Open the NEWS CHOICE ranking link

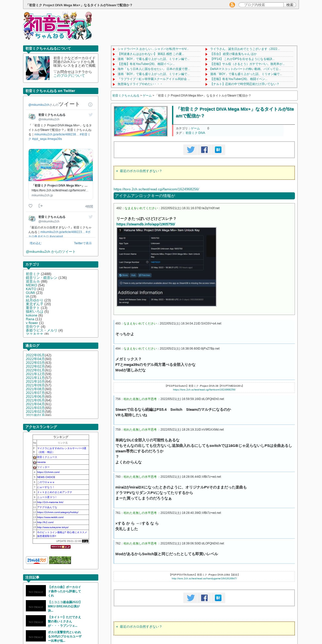(46, 477)
